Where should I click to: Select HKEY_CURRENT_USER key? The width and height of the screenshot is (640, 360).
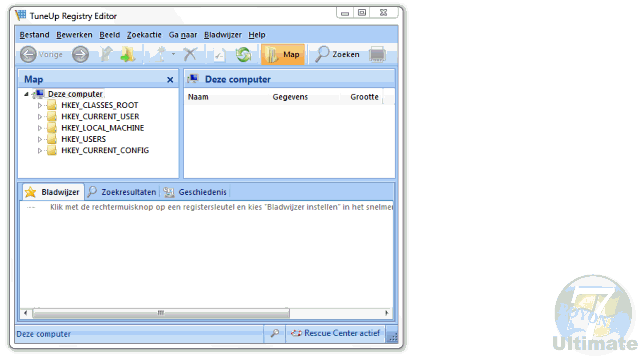[x=100, y=117]
